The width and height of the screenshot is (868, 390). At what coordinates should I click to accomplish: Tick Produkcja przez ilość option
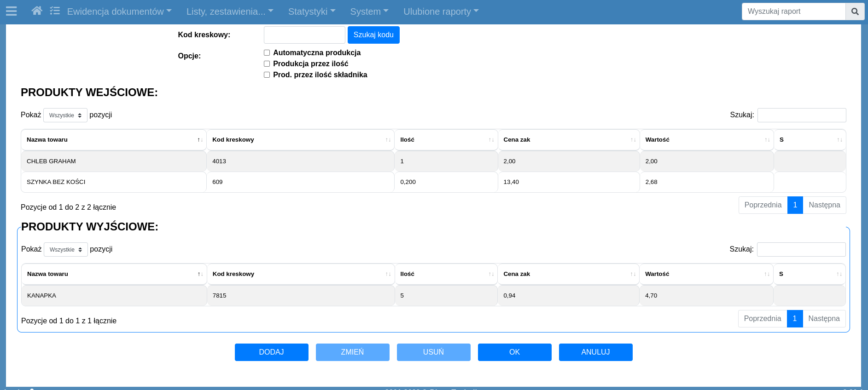(267, 64)
